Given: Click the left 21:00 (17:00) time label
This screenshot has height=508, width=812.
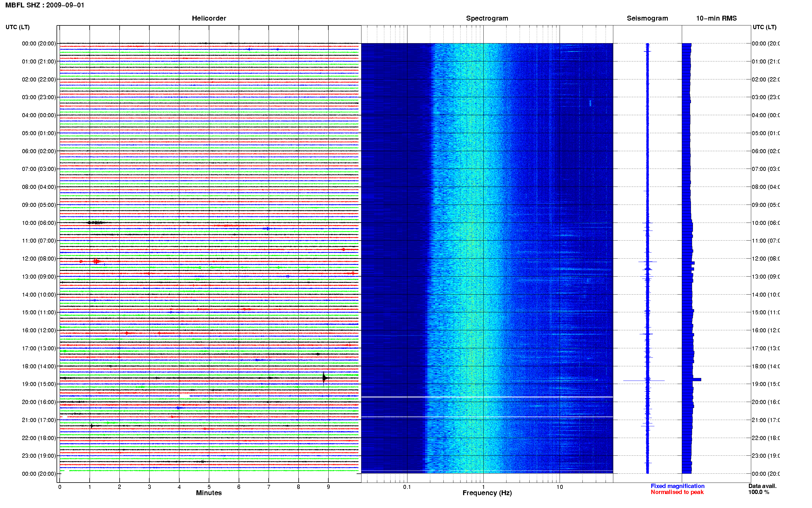Looking at the screenshot, I should (x=39, y=420).
